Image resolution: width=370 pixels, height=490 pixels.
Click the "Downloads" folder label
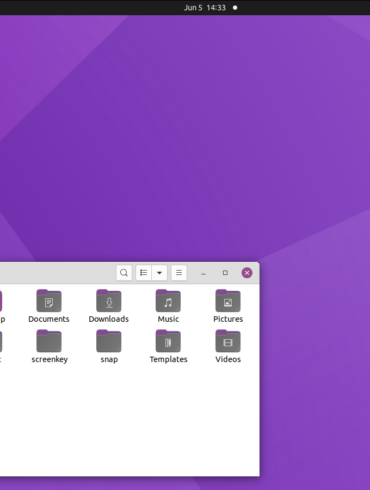coord(109,319)
